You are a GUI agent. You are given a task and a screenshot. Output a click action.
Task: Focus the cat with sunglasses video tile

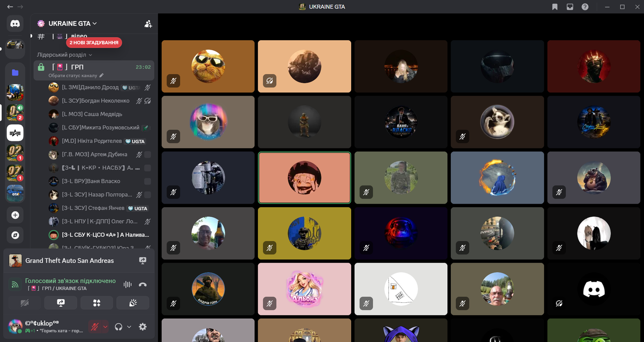[x=208, y=66]
